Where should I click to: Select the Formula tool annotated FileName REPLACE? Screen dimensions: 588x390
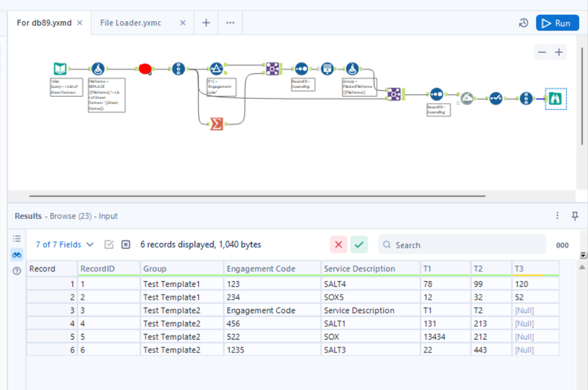[98, 69]
